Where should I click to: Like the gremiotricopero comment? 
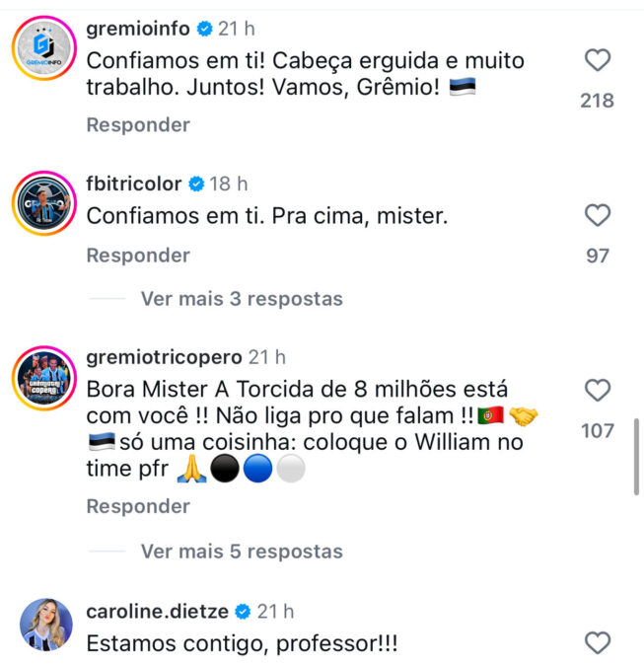(x=598, y=390)
